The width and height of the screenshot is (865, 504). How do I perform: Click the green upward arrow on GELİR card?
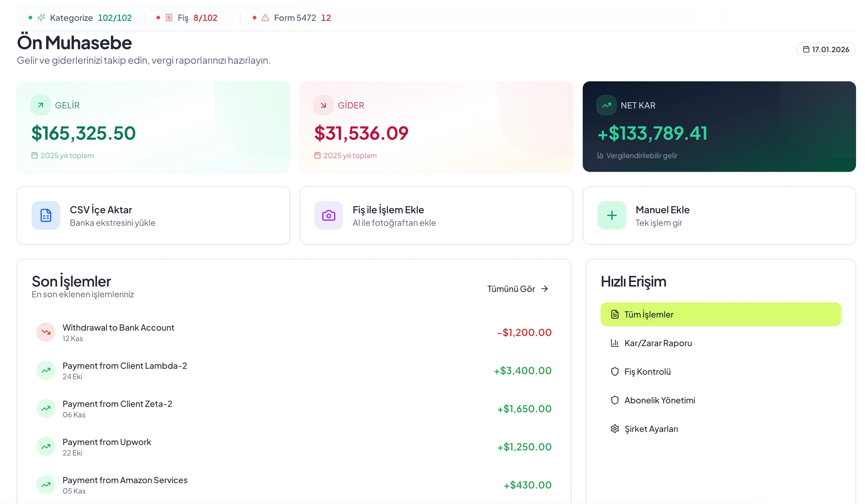coord(40,105)
